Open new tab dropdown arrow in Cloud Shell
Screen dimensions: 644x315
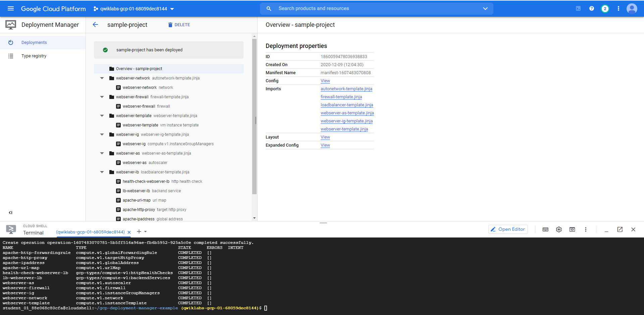pos(146,231)
